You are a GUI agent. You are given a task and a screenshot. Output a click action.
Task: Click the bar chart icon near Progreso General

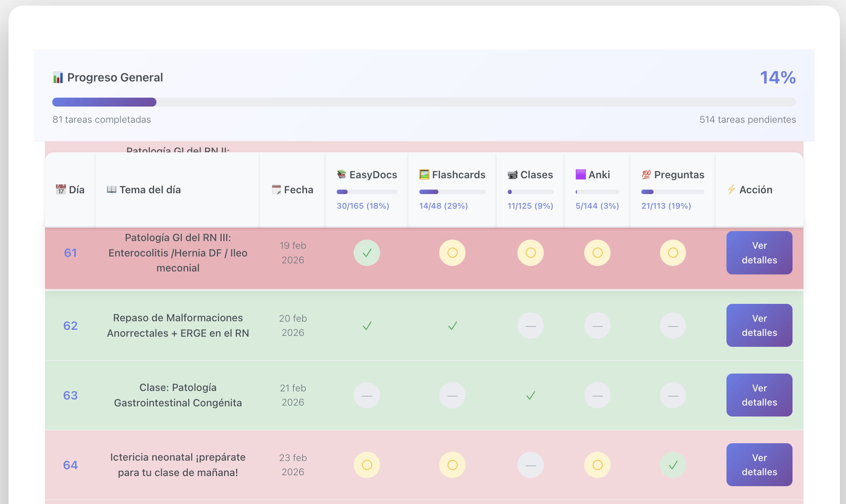[x=58, y=77]
